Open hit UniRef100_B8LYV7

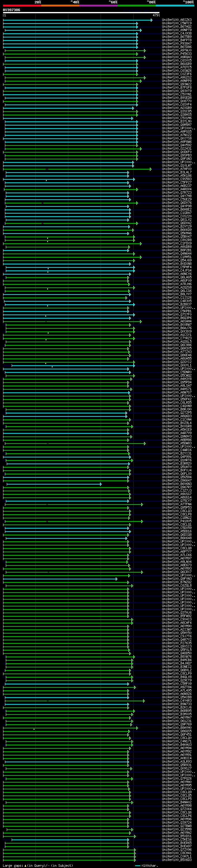(177, 294)
